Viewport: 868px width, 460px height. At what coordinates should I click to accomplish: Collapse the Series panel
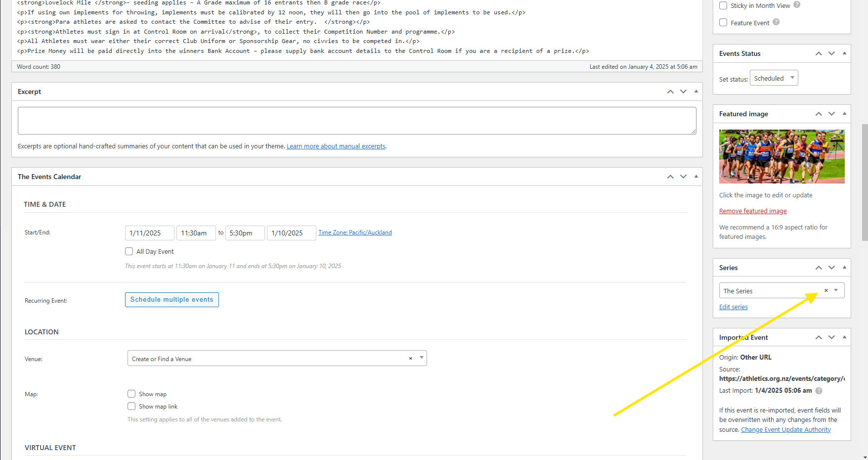[x=844, y=267]
